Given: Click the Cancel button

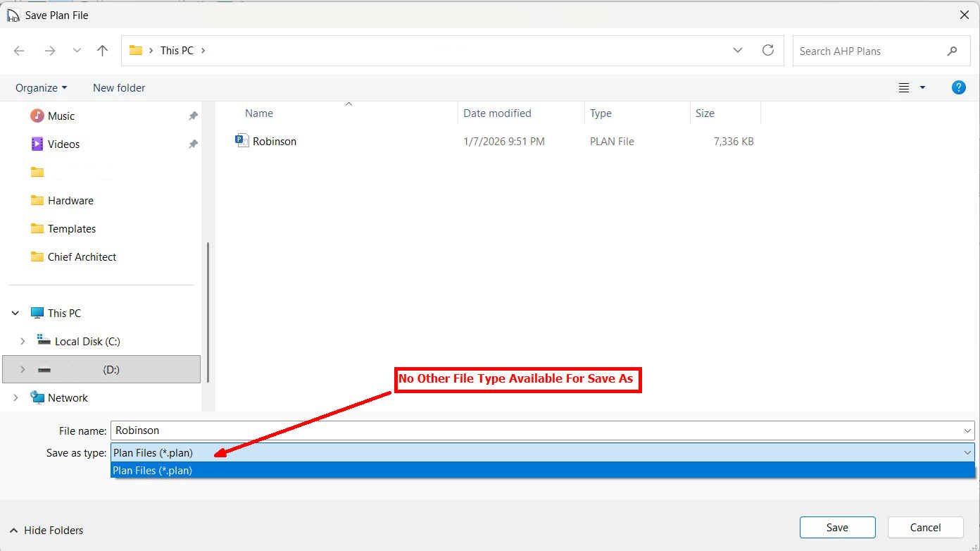Looking at the screenshot, I should 925,527.
